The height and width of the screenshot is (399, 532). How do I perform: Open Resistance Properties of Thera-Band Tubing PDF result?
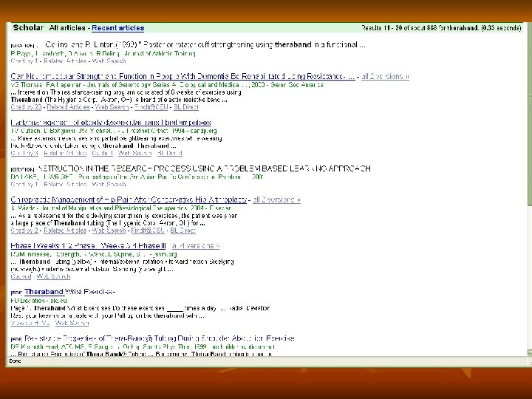[159, 338]
